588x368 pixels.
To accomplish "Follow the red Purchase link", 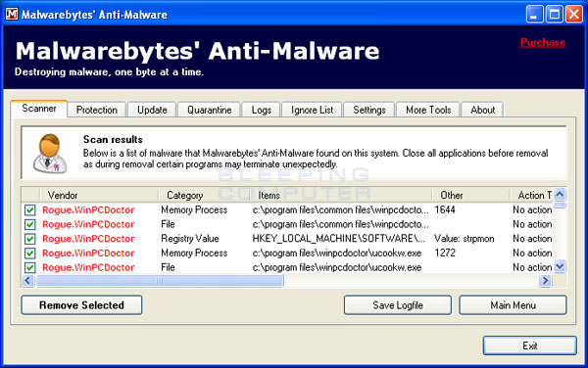I will 543,42.
